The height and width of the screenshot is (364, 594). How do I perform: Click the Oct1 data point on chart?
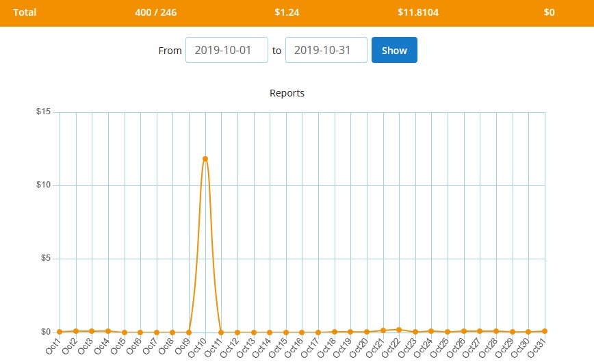(60, 332)
